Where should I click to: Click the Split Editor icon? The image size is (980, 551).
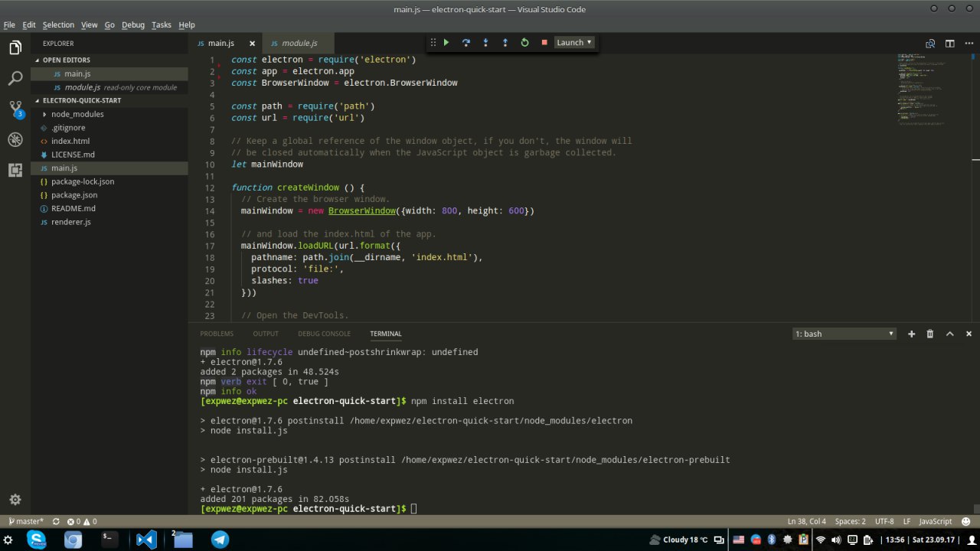(949, 44)
